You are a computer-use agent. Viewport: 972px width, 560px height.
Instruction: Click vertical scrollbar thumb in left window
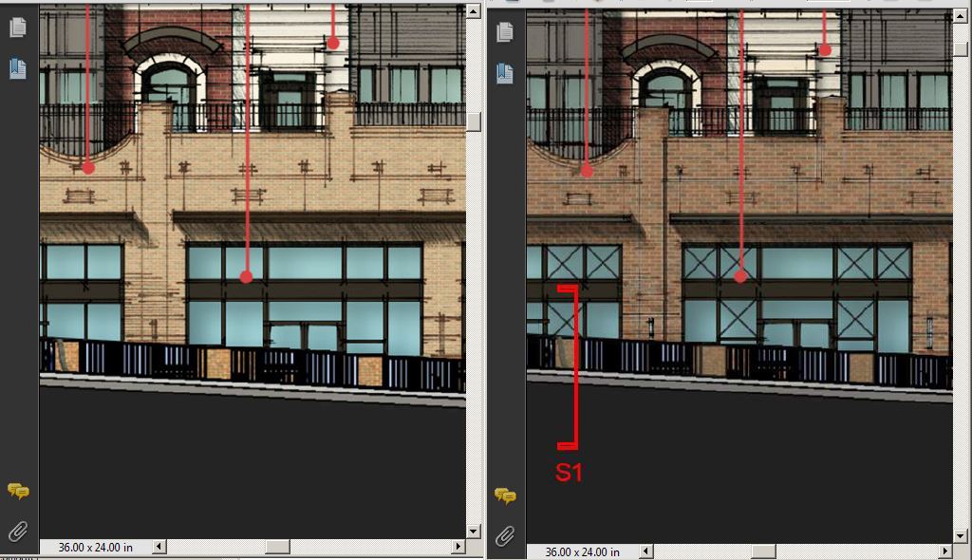(474, 121)
